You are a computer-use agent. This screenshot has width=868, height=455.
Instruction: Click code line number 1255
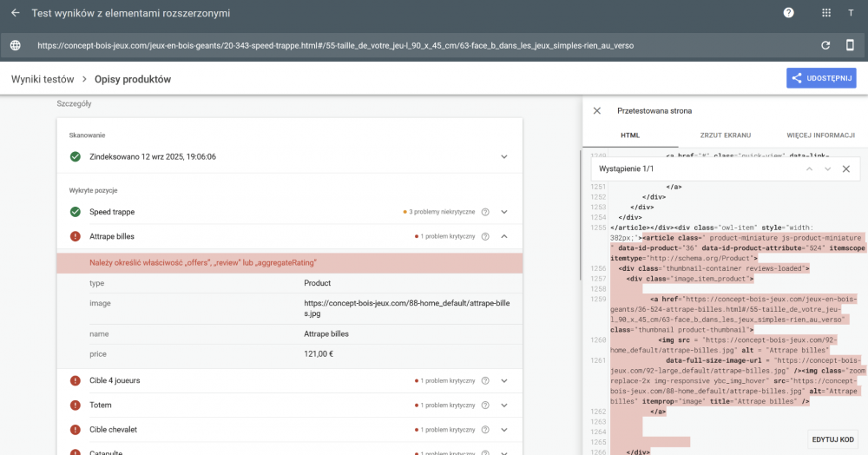(598, 227)
